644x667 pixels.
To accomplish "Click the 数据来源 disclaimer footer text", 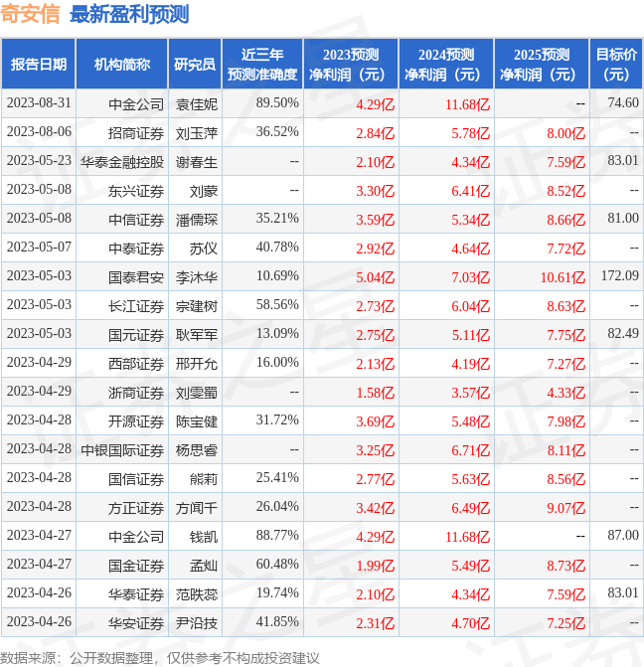I will [x=160, y=658].
